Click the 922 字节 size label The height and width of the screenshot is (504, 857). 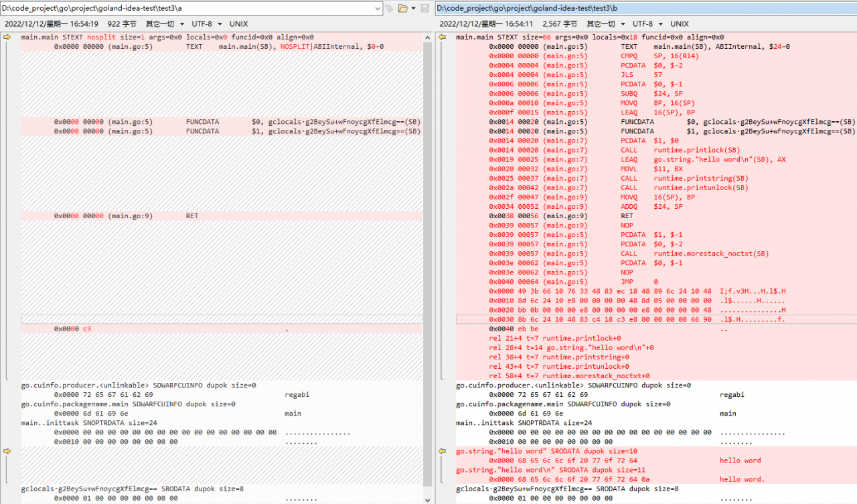122,23
